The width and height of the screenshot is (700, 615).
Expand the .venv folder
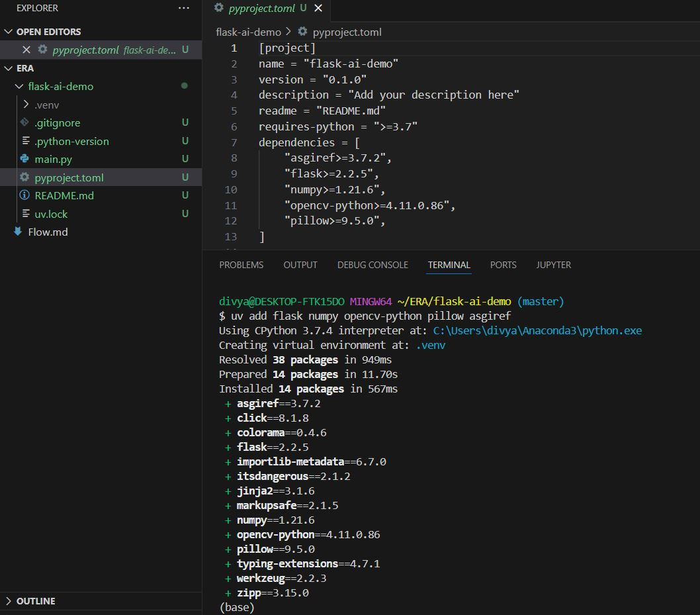(x=26, y=105)
